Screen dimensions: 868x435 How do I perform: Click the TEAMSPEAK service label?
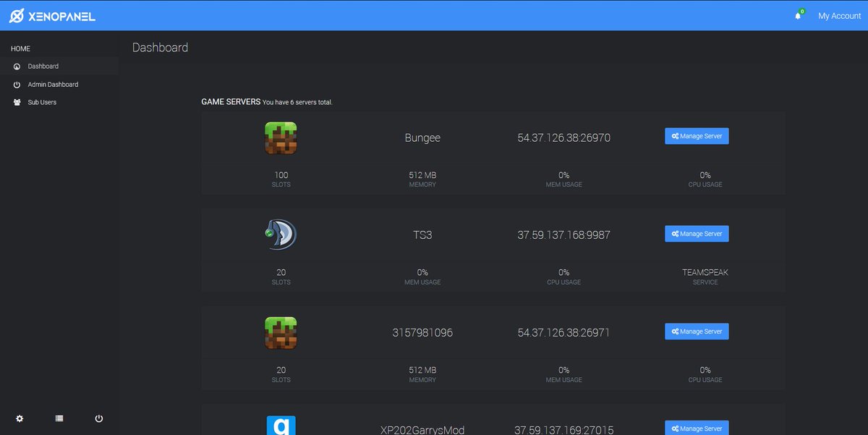pos(705,273)
